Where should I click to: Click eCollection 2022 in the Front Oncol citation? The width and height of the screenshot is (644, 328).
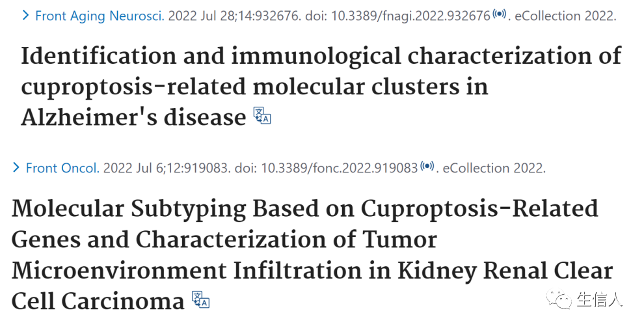[x=493, y=168]
